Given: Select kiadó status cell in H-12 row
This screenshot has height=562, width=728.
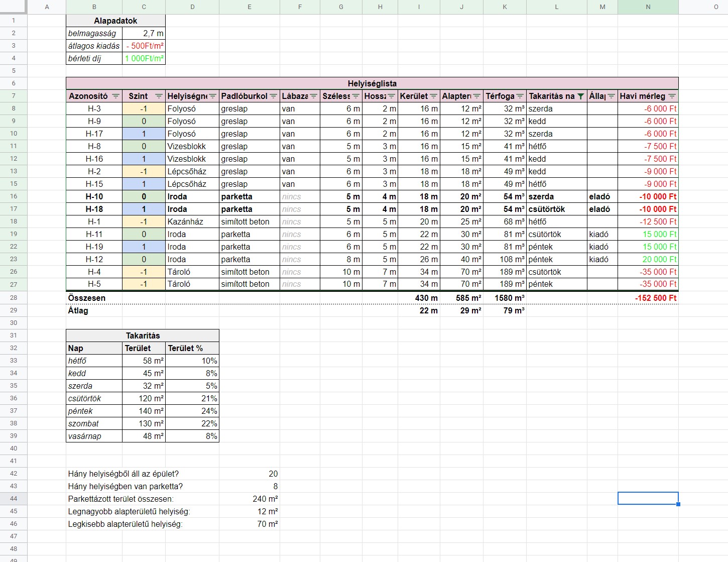Looking at the screenshot, I should coord(602,259).
